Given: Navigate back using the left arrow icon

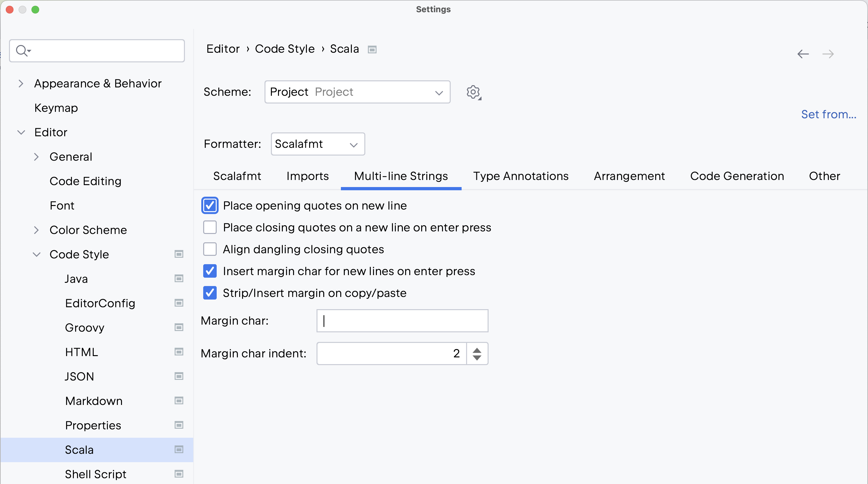Looking at the screenshot, I should (x=803, y=54).
